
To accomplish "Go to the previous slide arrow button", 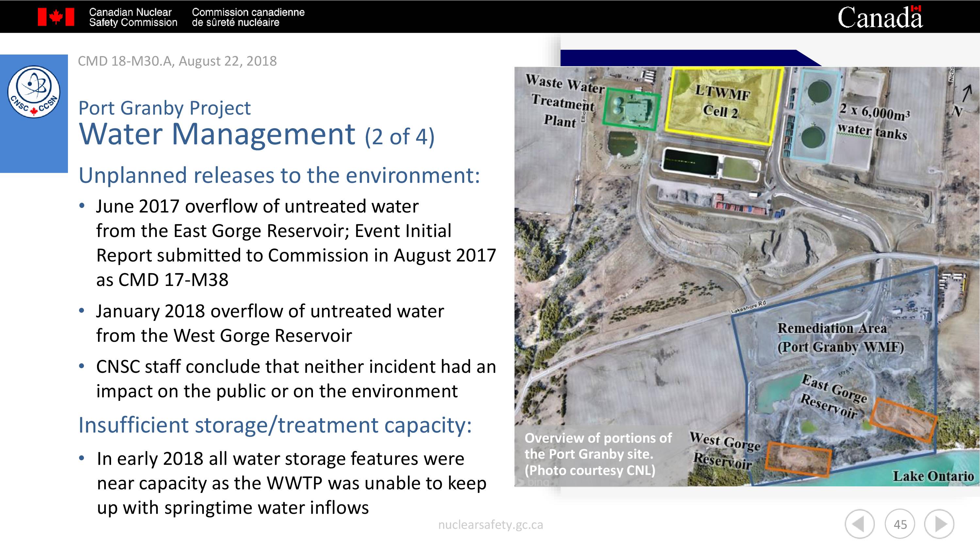I will pyautogui.click(x=859, y=524).
